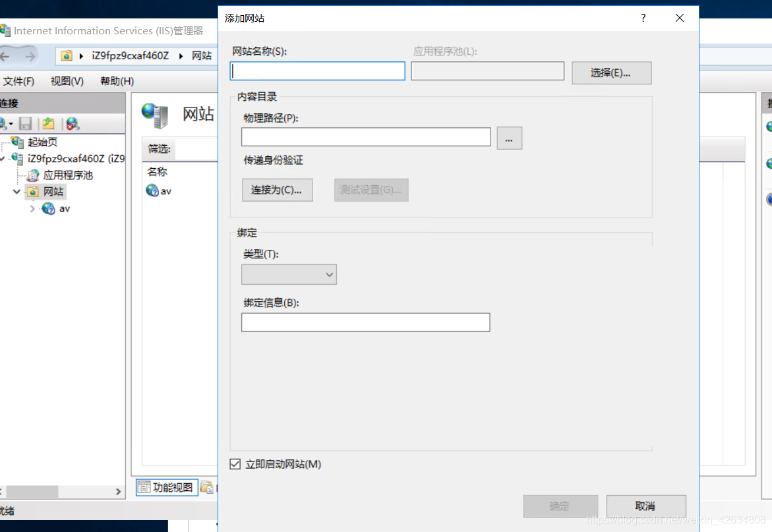The image size is (772, 532).
Task: Click the connect globe icon in Connections toolbar
Action: point(3,123)
